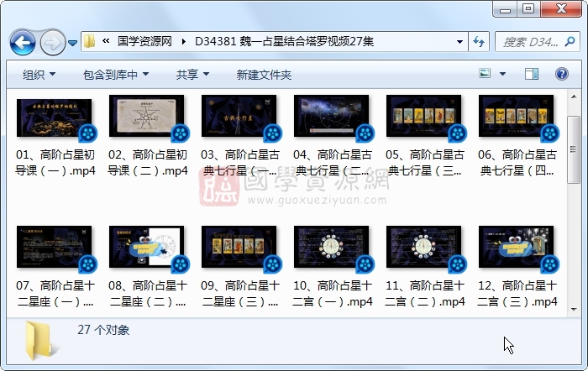The image size is (588, 371).
Task: Maximize the Explorer window
Action: 528,9
